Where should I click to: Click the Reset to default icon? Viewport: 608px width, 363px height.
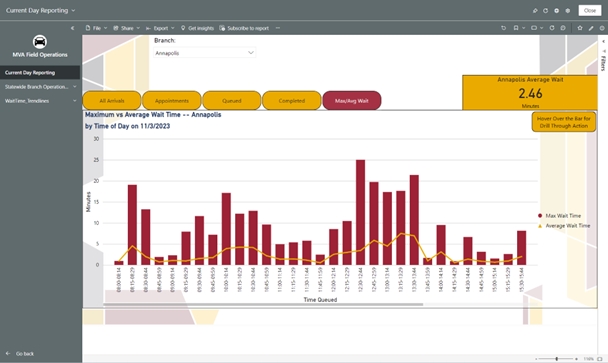click(504, 28)
